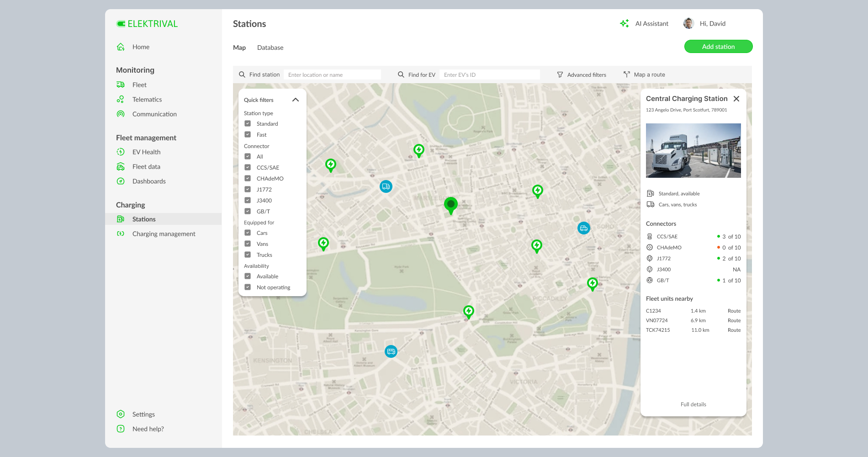This screenshot has height=457, width=868.
Task: Click the GB/T connector icon in details
Action: (x=650, y=280)
